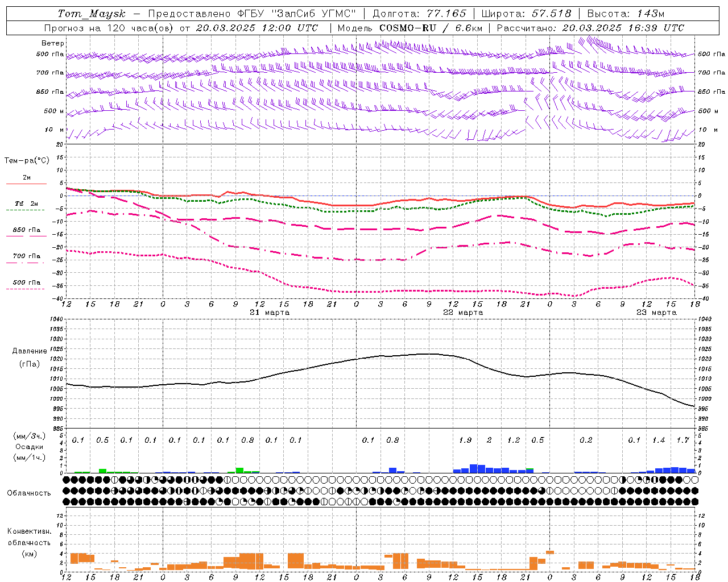728x582 pixels.
Task: Click the 21 марта date label
Action: 270,313
